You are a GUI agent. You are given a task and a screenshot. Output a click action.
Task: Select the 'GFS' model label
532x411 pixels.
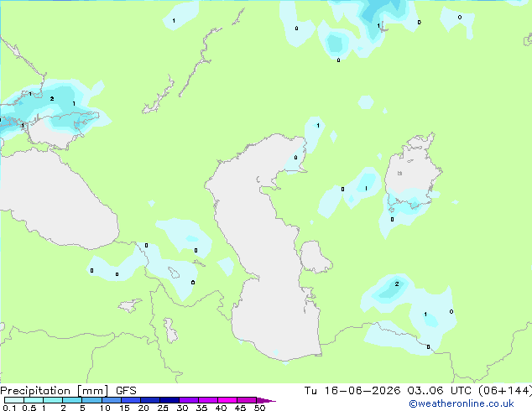126,391
